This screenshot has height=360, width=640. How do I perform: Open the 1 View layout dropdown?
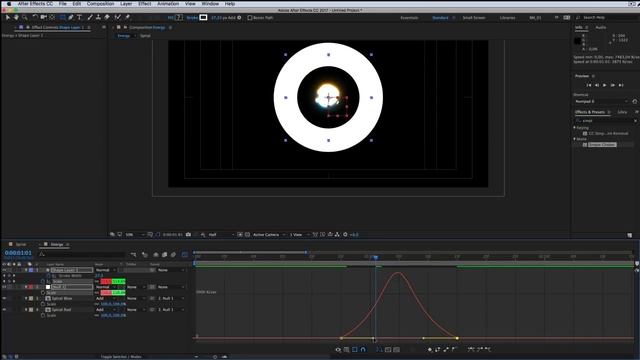tap(299, 235)
